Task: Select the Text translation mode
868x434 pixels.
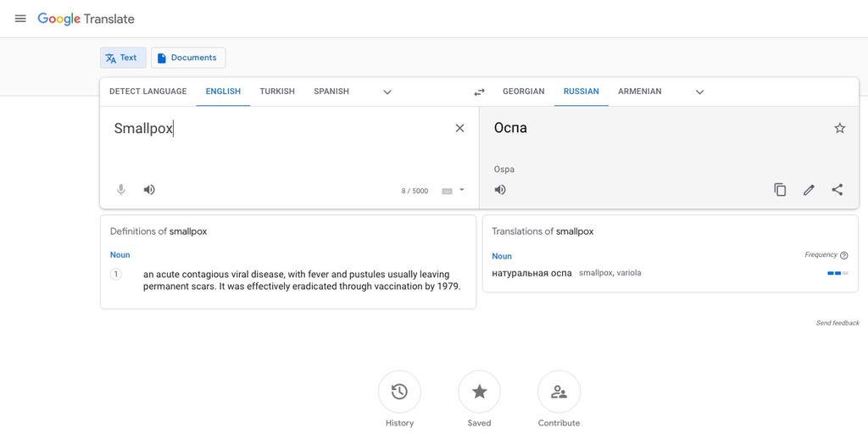Action: [123, 58]
